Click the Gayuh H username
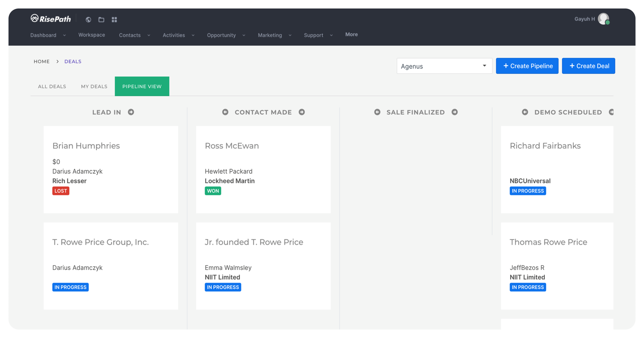644x338 pixels. point(585,19)
